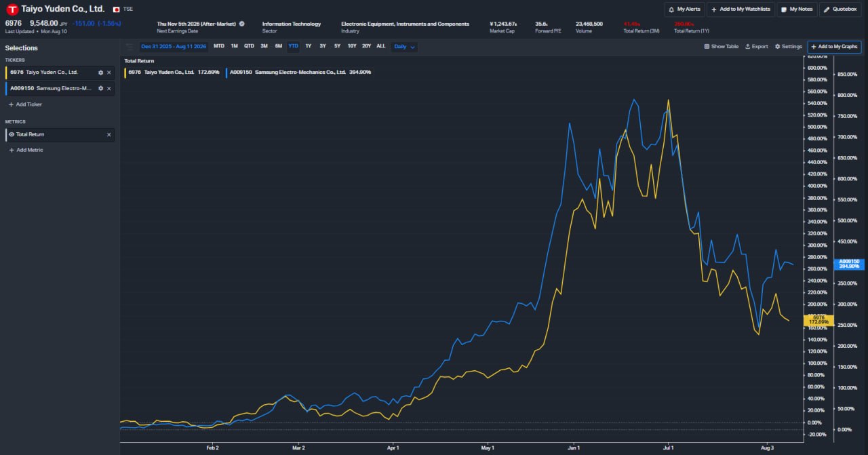
Task: Click the Forward P/E value 35.6
Action: [541, 24]
